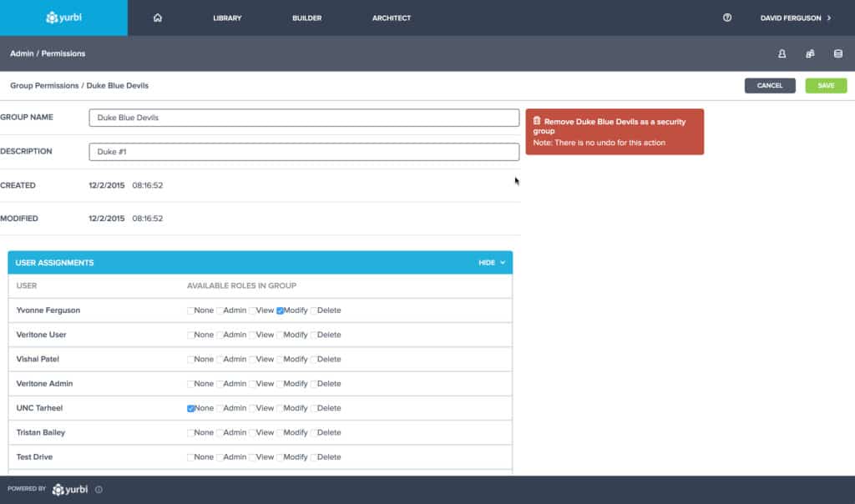The width and height of the screenshot is (855, 504).
Task: Open the Library menu
Action: pos(227,18)
